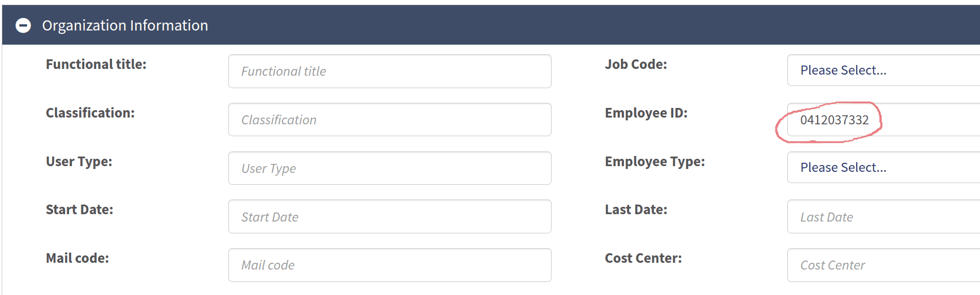Click the "Job Code:" label

(636, 64)
